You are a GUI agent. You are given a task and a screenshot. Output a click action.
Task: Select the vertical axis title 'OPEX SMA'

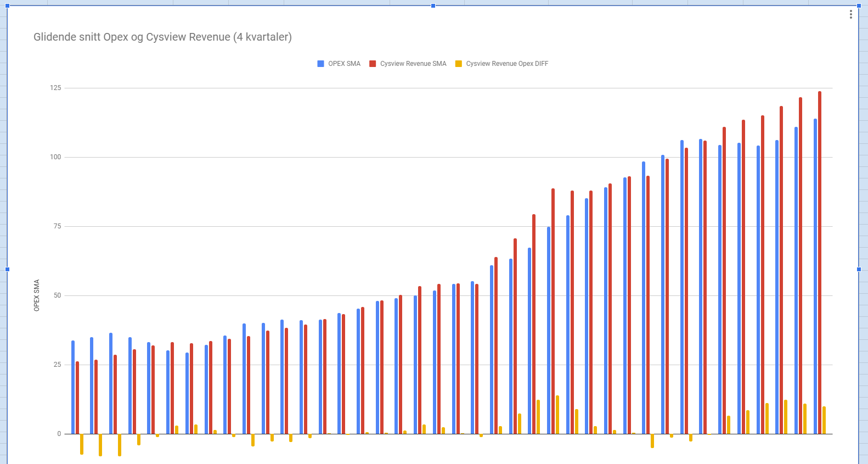coord(37,295)
